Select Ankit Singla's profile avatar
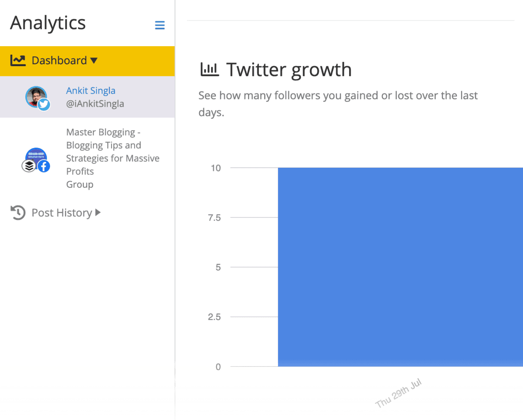Screen dimensions: 523x420 coord(35,97)
